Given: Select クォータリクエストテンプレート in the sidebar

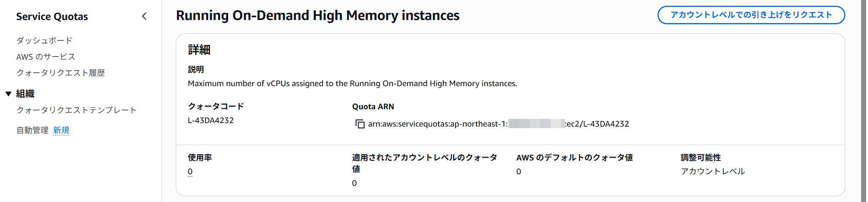Looking at the screenshot, I should click(x=76, y=110).
